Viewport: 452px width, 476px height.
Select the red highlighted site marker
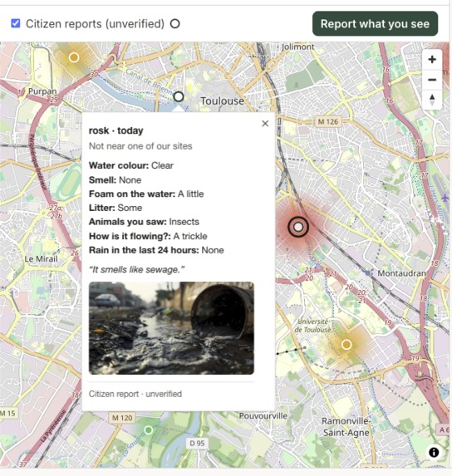298,227
